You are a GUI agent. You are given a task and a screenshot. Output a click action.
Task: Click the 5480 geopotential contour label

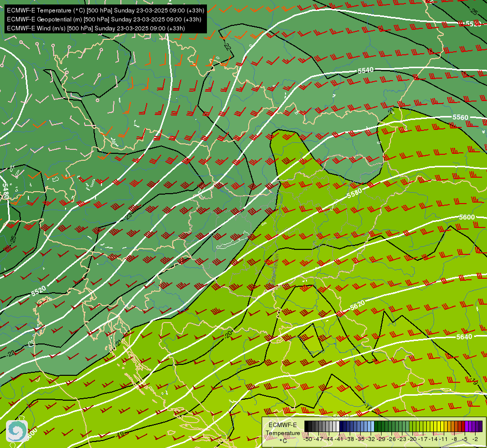[5, 191]
